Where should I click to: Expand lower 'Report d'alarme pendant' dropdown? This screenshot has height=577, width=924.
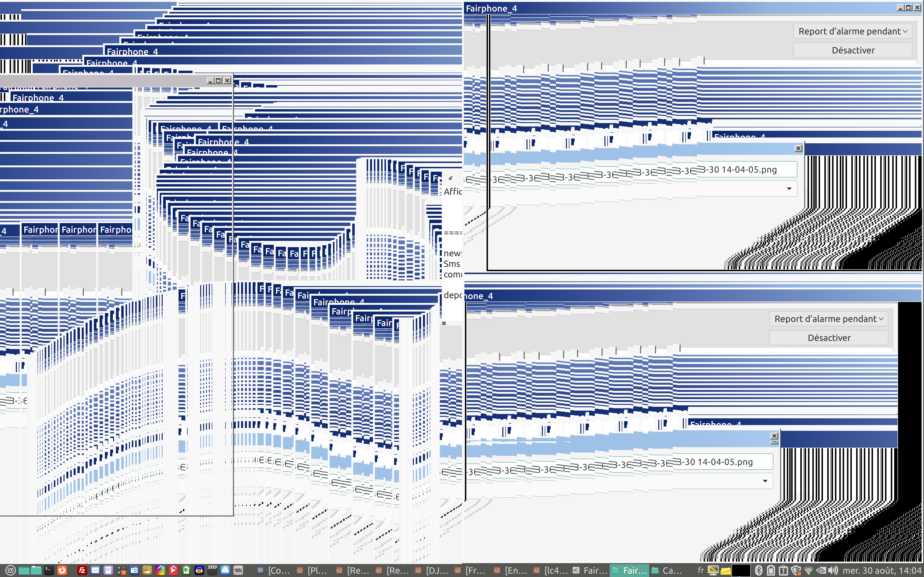tap(828, 319)
